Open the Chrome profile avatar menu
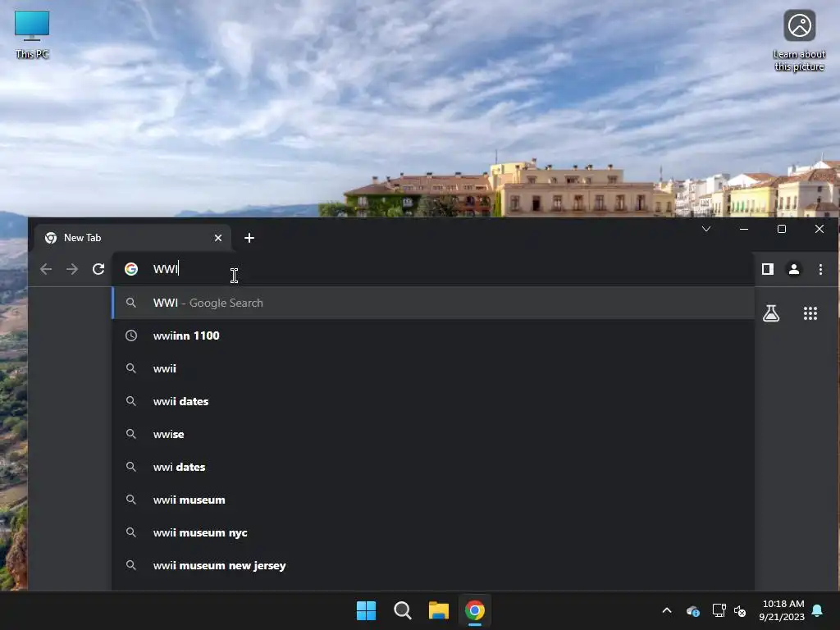The height and width of the screenshot is (630, 840). tap(794, 269)
